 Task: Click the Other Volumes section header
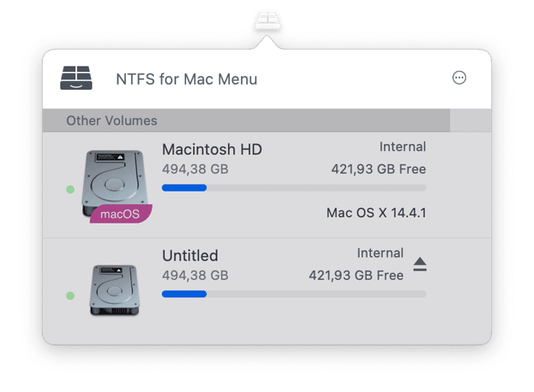click(111, 120)
